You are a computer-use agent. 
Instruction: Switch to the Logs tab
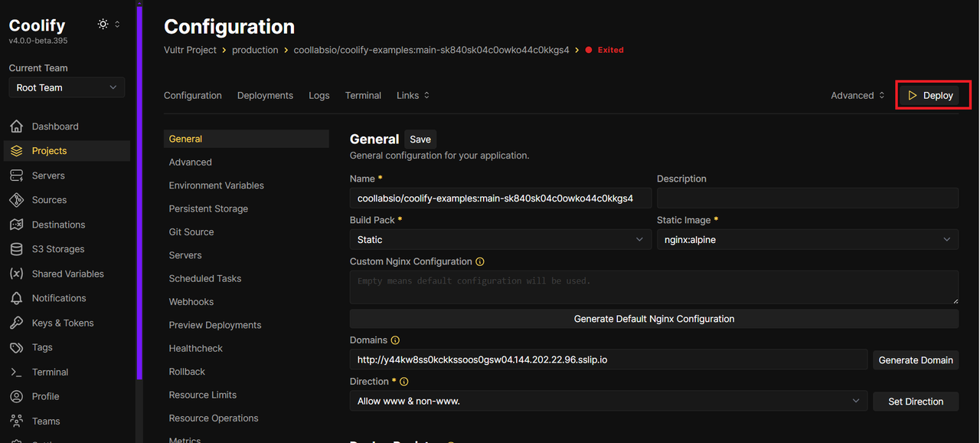coord(319,95)
